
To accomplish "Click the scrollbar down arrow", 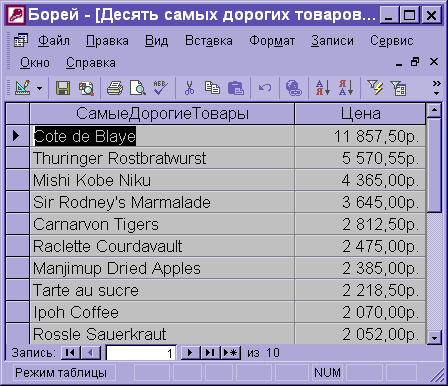I will (434, 337).
